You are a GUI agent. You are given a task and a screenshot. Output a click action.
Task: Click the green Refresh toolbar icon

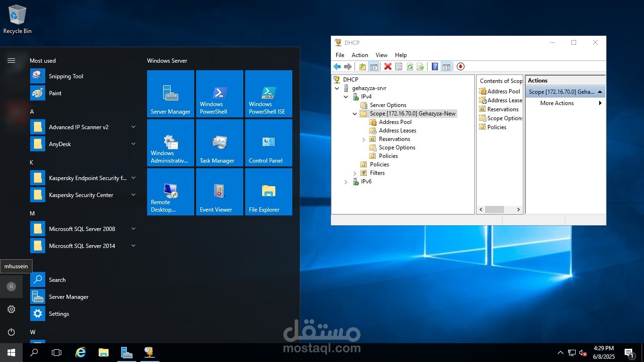pyautogui.click(x=410, y=66)
